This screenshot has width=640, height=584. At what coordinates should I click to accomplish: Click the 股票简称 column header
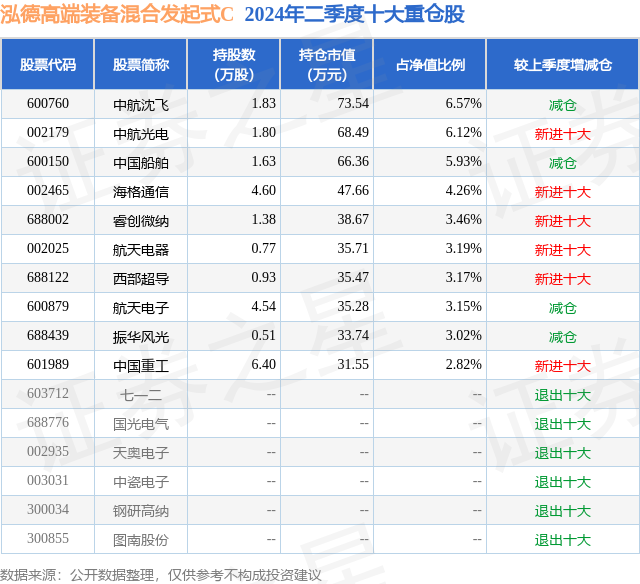[141, 64]
